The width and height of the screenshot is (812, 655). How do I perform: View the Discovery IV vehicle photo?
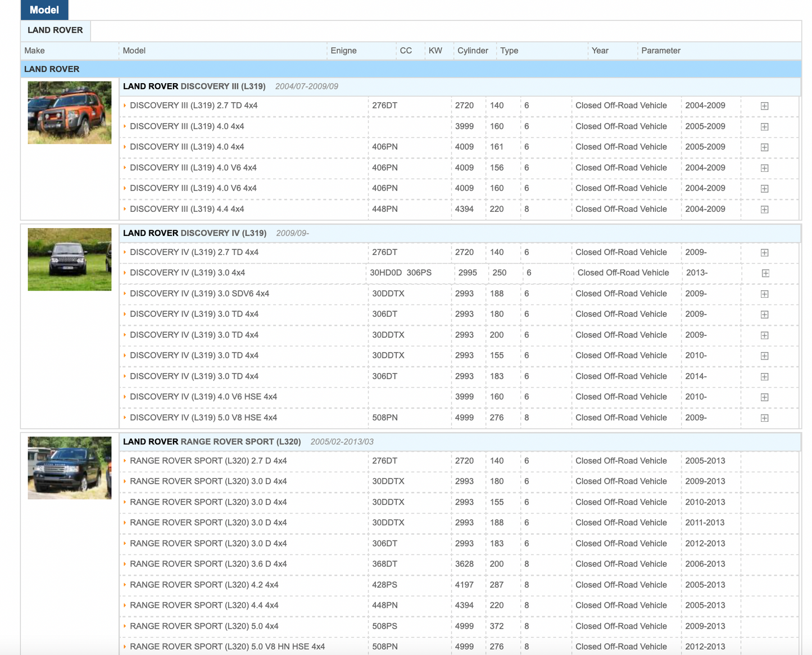coord(70,260)
